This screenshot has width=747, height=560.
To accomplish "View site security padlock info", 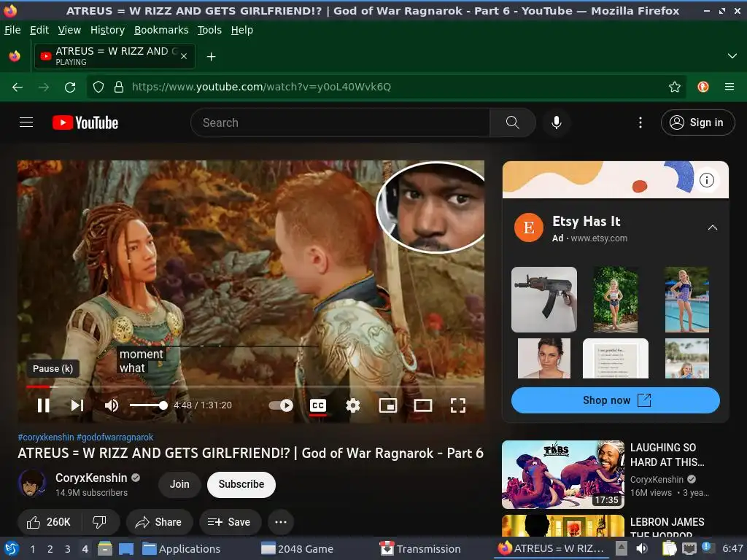I will pos(119,87).
